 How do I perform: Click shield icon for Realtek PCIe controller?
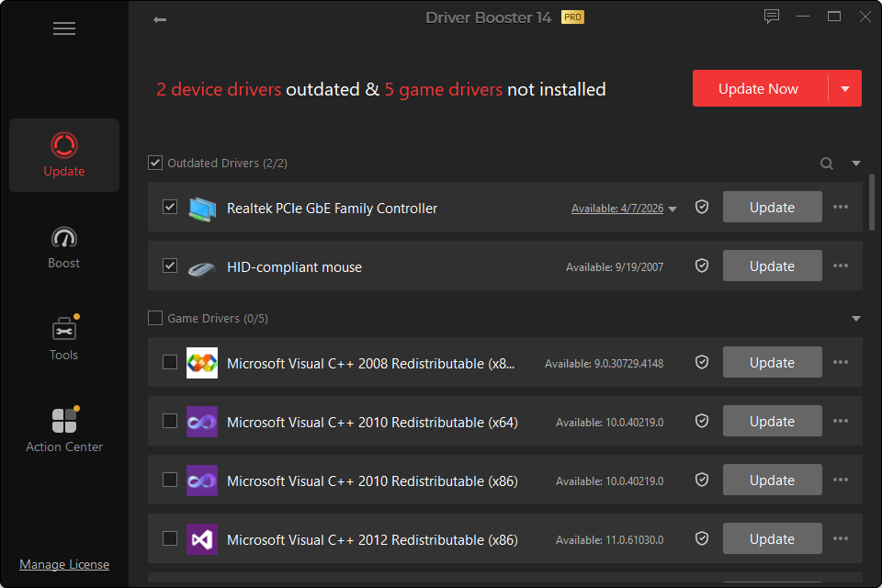(x=701, y=207)
